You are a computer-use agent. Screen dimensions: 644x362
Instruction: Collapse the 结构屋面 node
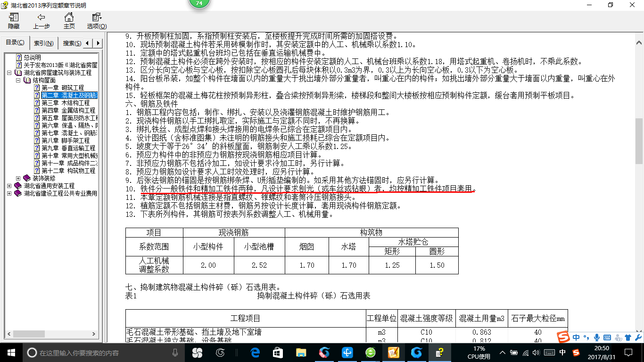pos(18,81)
